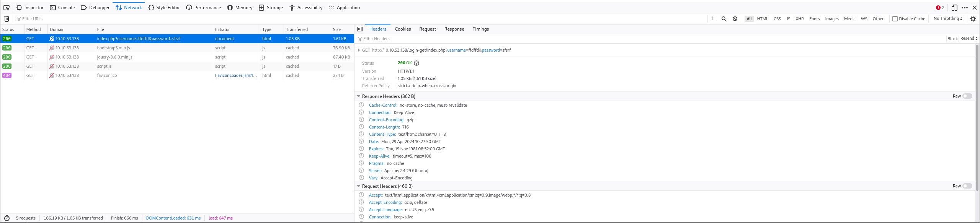Pause recording network log
The width and height of the screenshot is (980, 223).
point(714,18)
